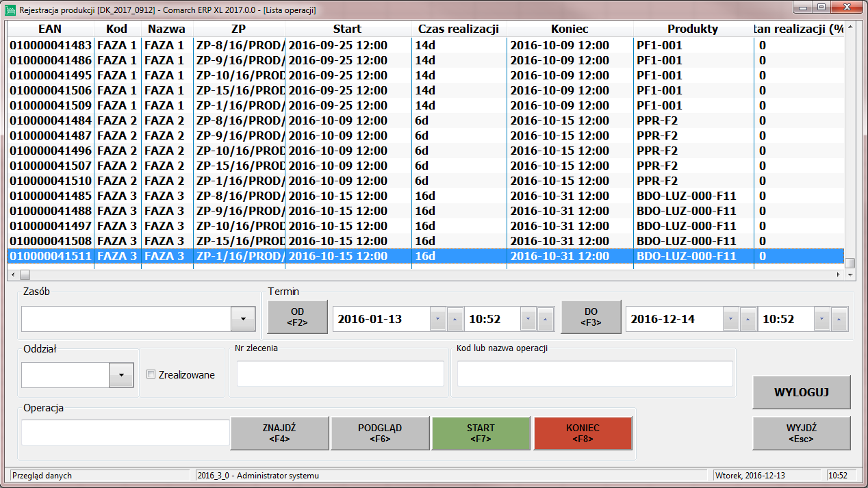Image resolution: width=868 pixels, height=488 pixels.
Task: Click the WYLOGUJ button
Action: coord(801,392)
